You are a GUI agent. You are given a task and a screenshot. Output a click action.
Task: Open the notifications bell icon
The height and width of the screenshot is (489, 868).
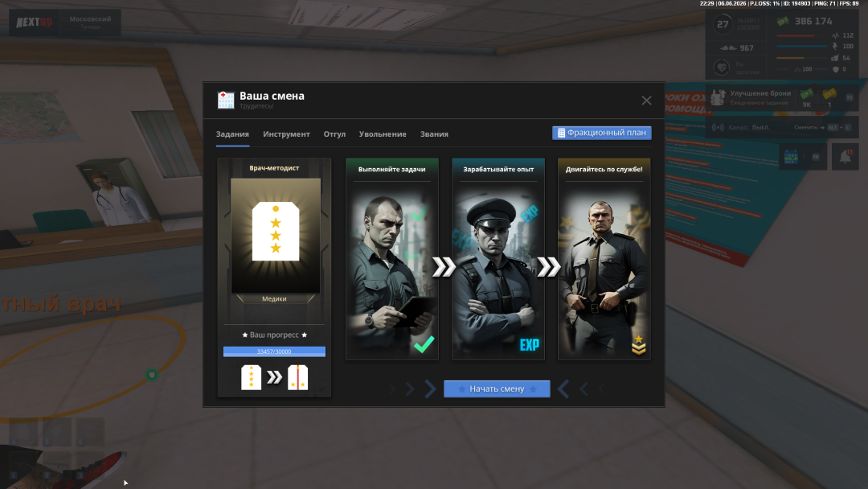pyautogui.click(x=845, y=157)
